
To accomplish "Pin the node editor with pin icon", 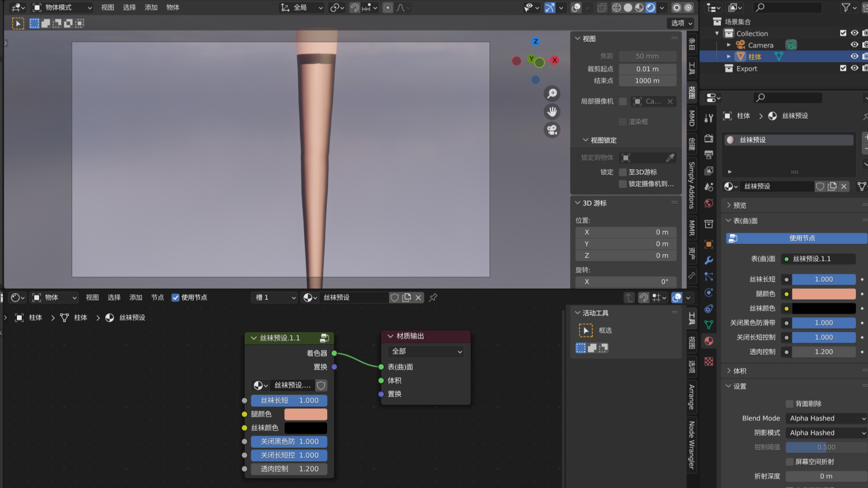I will coord(433,298).
